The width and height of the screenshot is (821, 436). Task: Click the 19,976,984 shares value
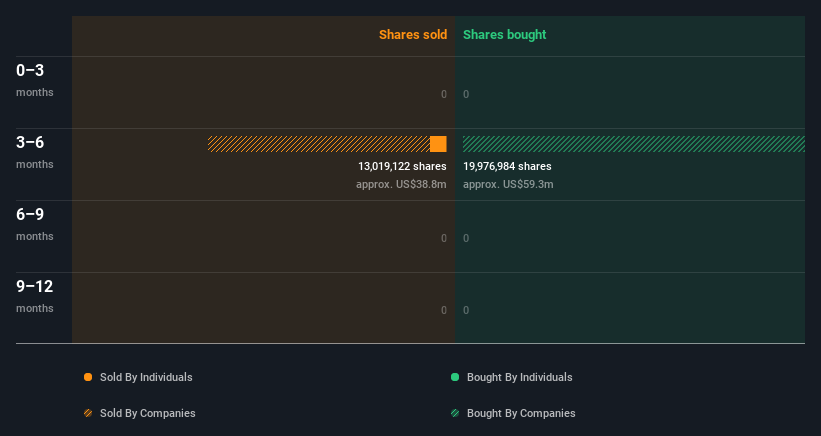tap(507, 166)
